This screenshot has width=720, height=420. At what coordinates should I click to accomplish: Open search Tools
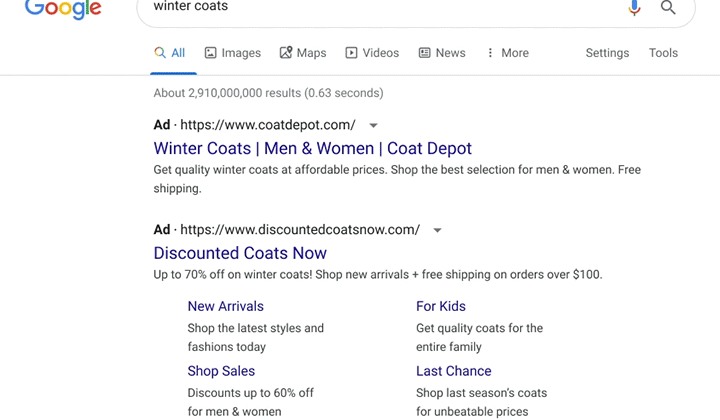[663, 53]
